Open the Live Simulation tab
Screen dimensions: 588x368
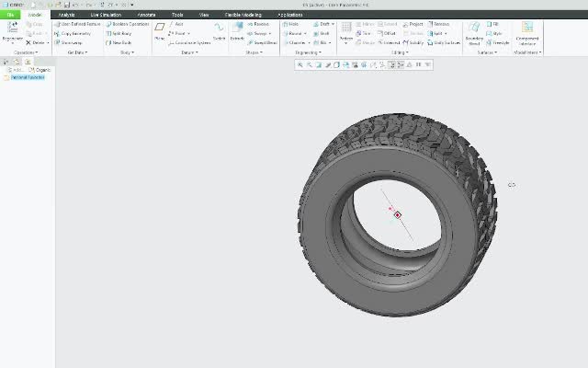[106, 15]
